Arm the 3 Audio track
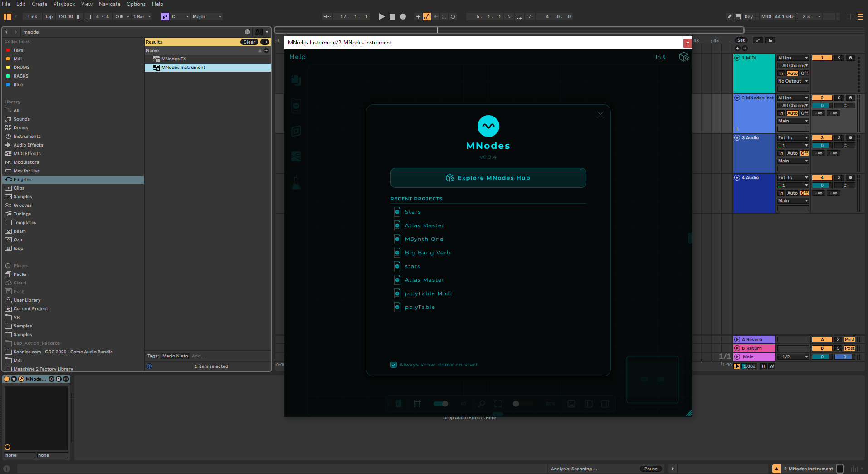Viewport: 868px width, 474px height. click(x=850, y=138)
